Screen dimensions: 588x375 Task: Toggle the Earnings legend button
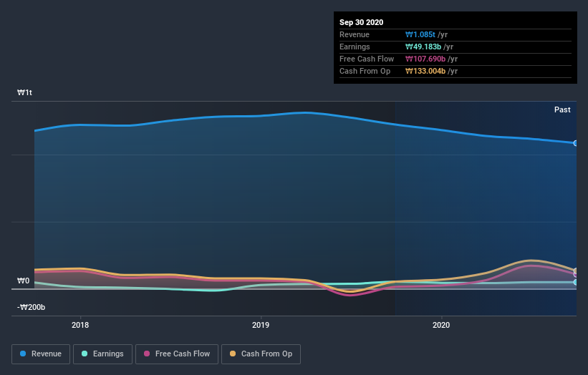[x=102, y=354]
